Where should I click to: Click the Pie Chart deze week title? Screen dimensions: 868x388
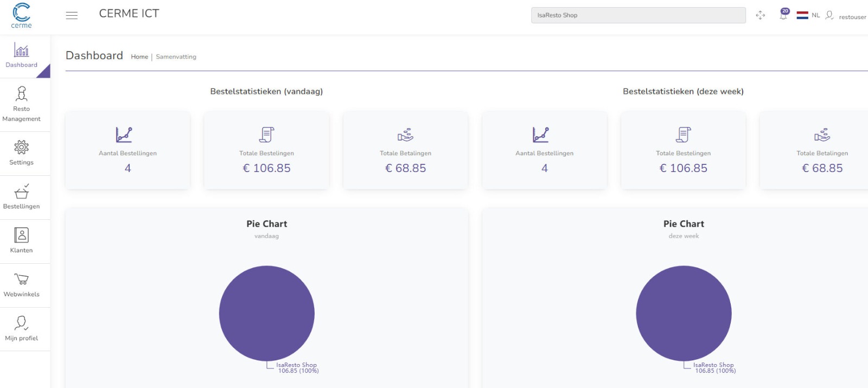[684, 224]
